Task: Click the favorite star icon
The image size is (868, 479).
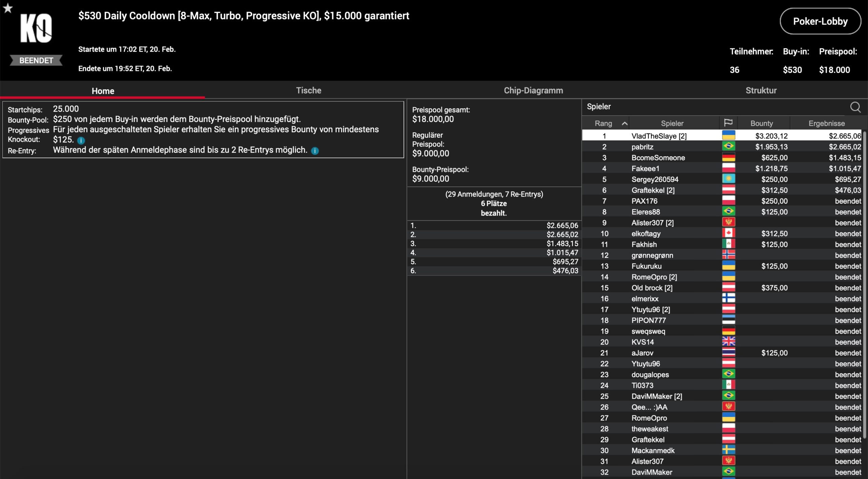Action: click(x=7, y=8)
